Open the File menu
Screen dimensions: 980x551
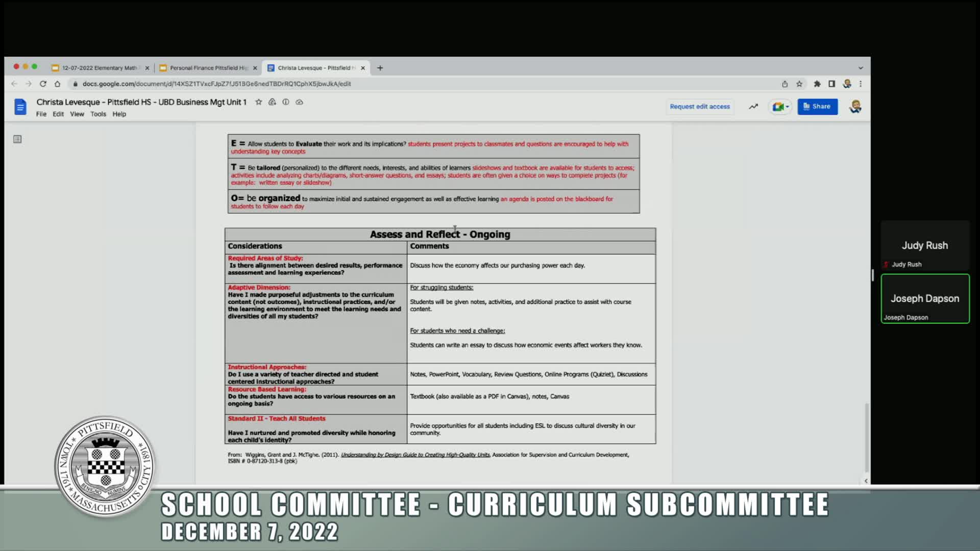point(41,114)
